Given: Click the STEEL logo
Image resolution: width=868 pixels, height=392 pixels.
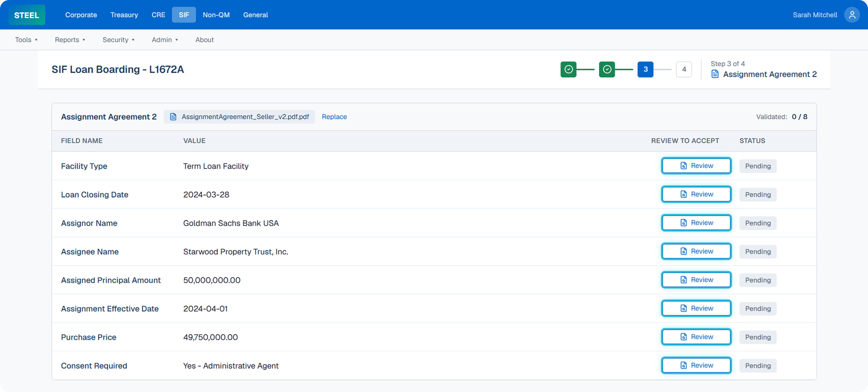Looking at the screenshot, I should click(27, 15).
